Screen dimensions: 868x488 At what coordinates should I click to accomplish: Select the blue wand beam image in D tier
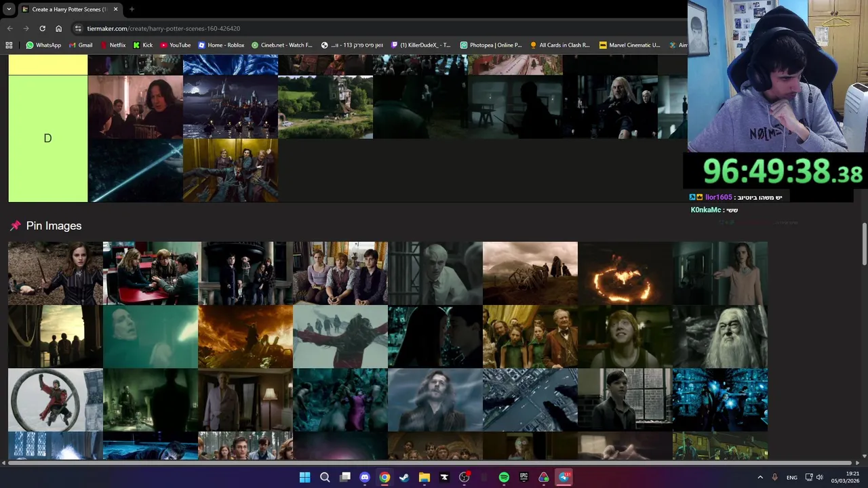[136, 170]
